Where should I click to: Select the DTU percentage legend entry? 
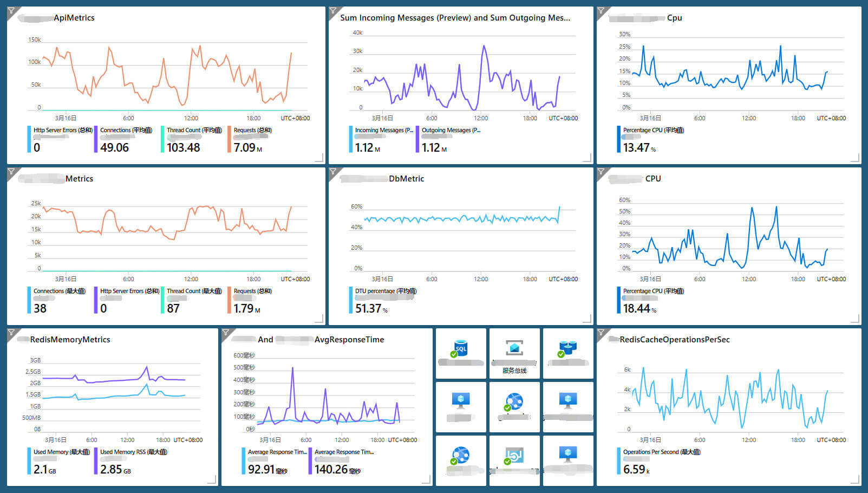tap(385, 291)
